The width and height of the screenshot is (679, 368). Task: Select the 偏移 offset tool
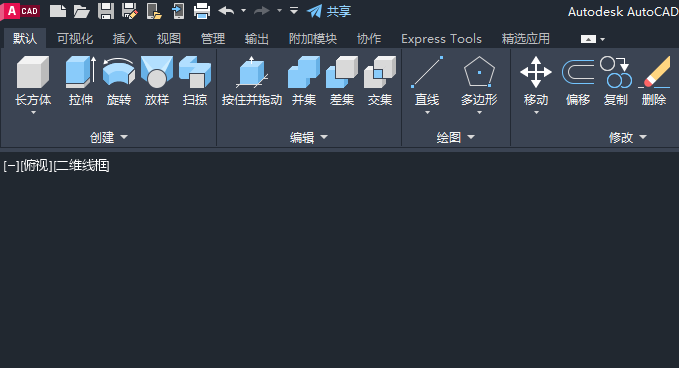[578, 81]
